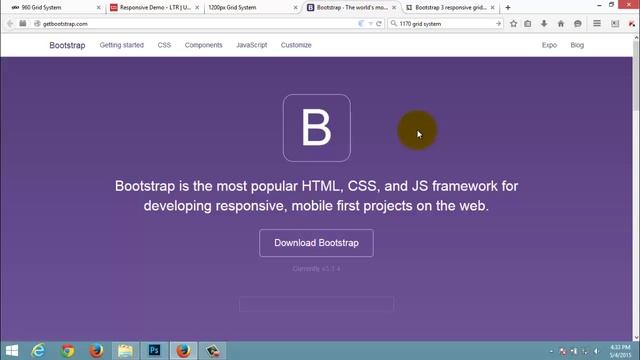
Task: Submit the search with the arrow icon
Action: click(498, 24)
